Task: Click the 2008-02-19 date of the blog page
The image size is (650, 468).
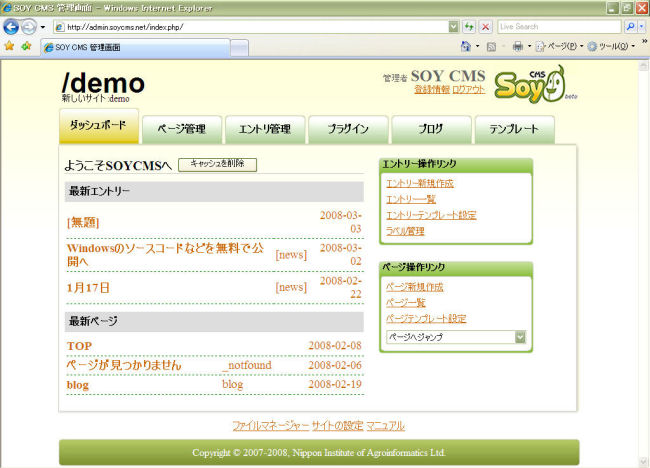Action: click(335, 384)
